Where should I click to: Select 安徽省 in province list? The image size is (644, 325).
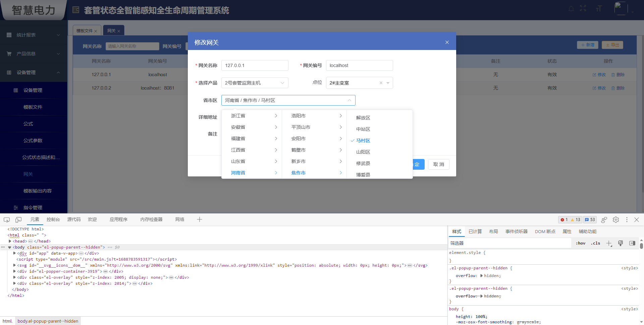[252, 127]
